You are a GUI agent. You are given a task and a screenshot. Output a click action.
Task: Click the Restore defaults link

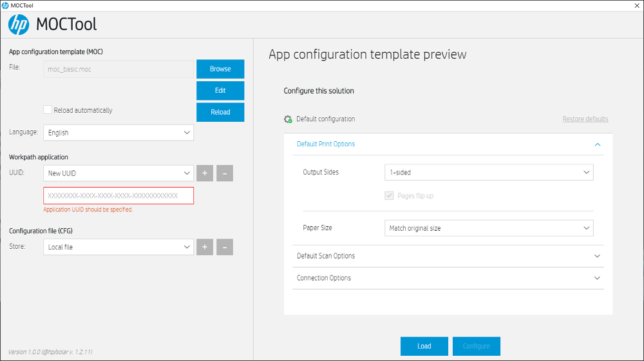[585, 119]
